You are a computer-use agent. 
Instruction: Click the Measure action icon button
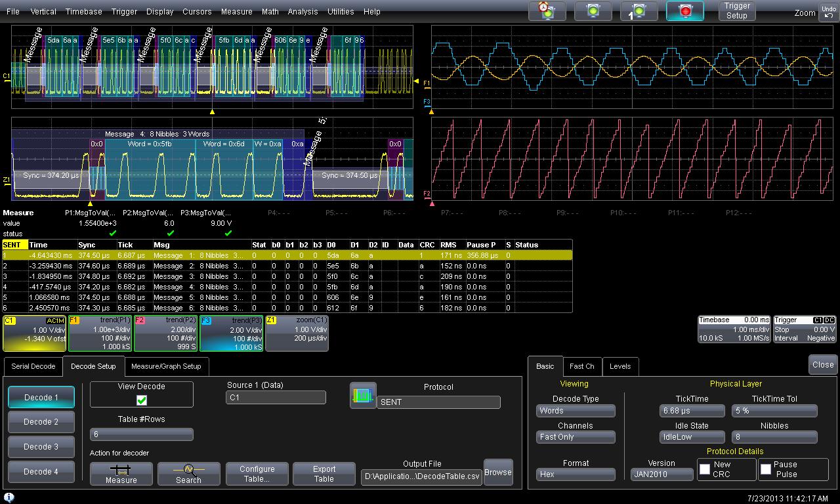[121, 473]
